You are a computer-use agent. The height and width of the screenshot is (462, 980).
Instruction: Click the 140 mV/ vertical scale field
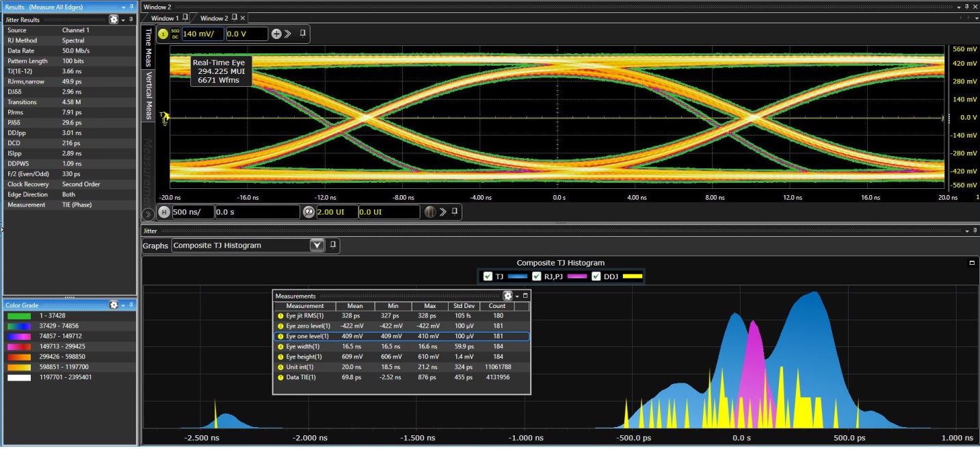[x=201, y=34]
